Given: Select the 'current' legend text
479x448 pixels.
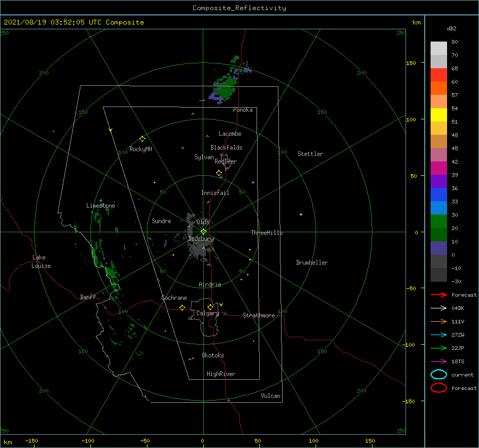Looking at the screenshot, I should [462, 374].
